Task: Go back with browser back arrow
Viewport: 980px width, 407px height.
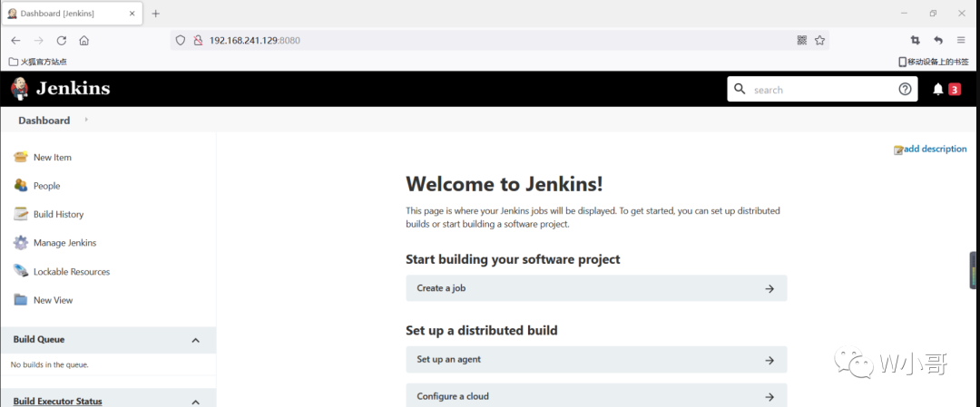Action: [x=15, y=41]
